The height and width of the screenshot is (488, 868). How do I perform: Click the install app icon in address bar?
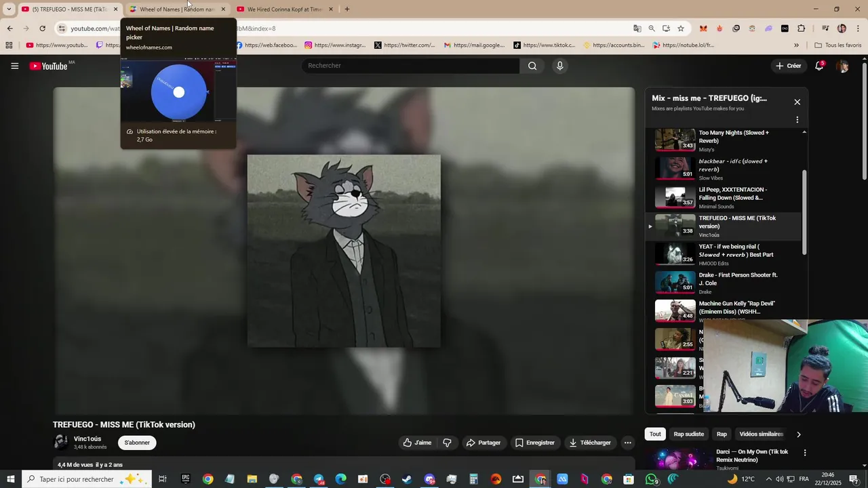[666, 28]
